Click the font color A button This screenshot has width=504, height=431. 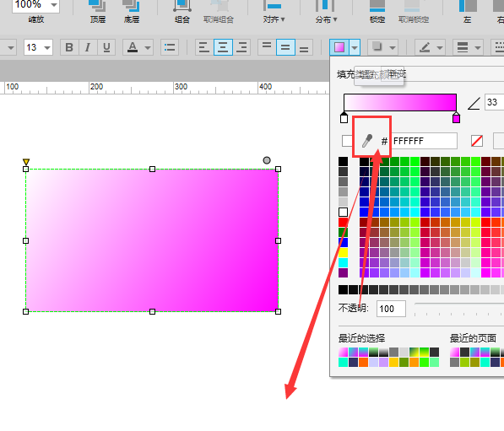(x=133, y=47)
